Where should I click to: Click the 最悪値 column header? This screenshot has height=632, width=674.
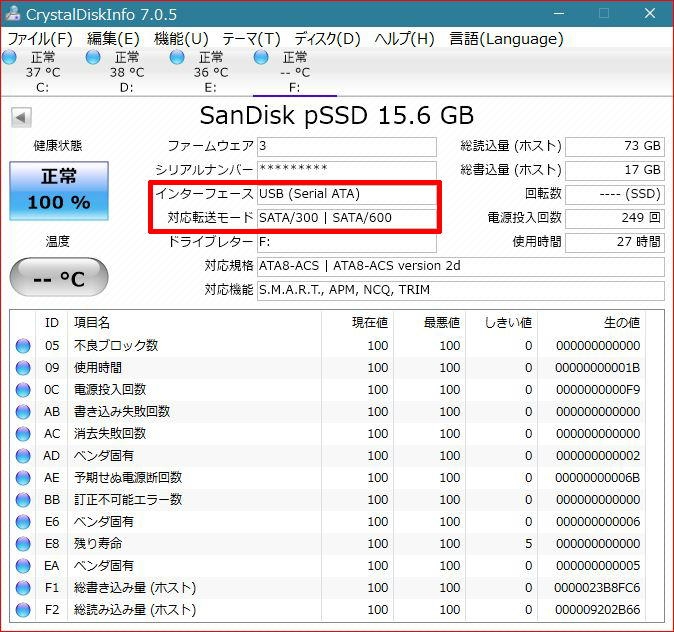[429, 323]
